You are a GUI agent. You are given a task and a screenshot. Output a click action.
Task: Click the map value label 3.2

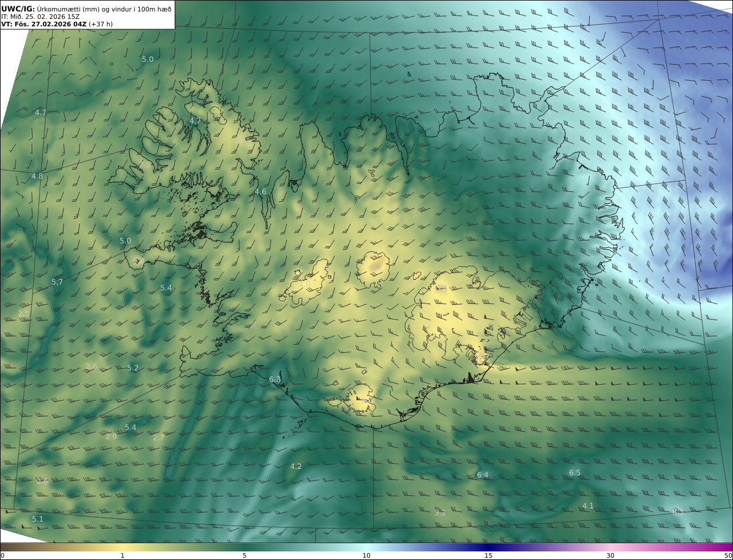[x=440, y=513]
